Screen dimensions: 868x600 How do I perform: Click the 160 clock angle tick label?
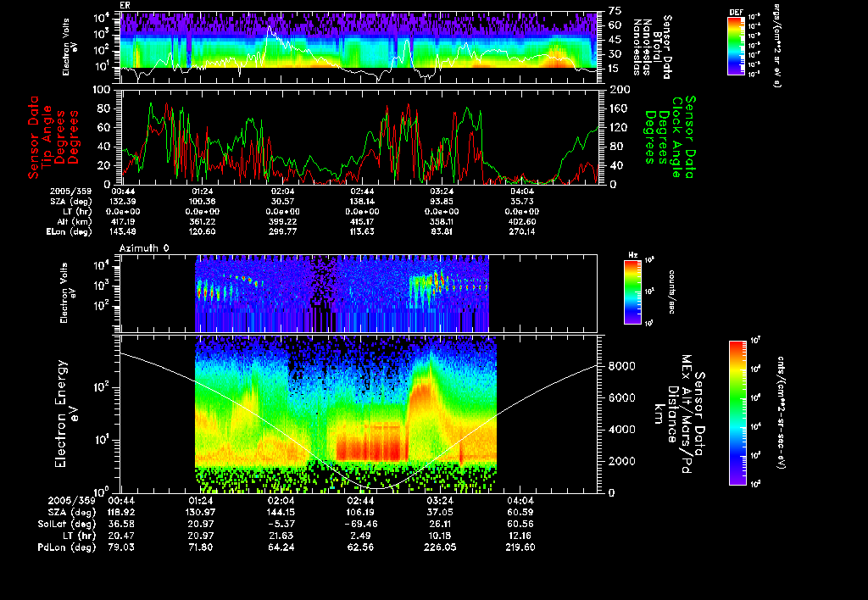[618, 108]
